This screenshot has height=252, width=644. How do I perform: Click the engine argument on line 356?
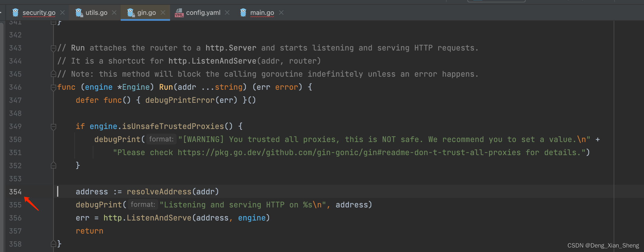252,218
